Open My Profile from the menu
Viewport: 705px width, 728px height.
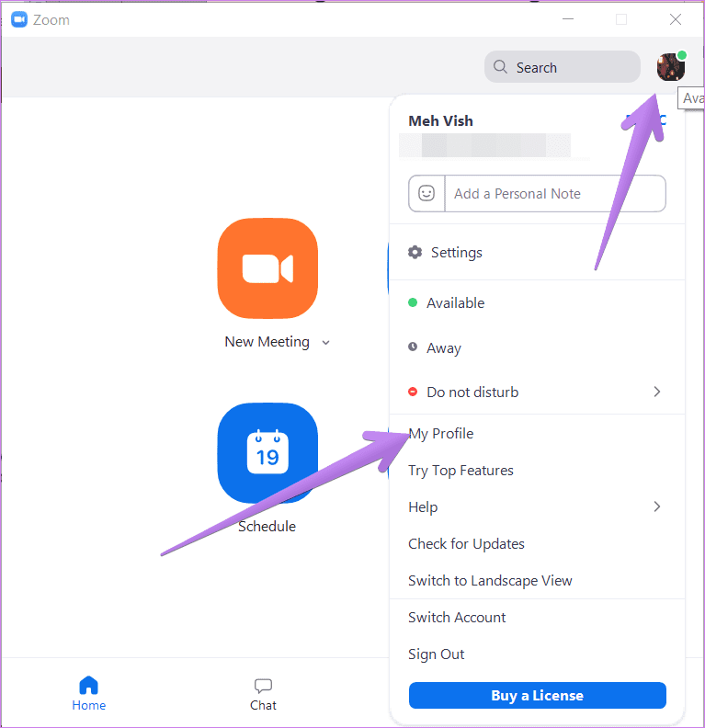[537, 433]
